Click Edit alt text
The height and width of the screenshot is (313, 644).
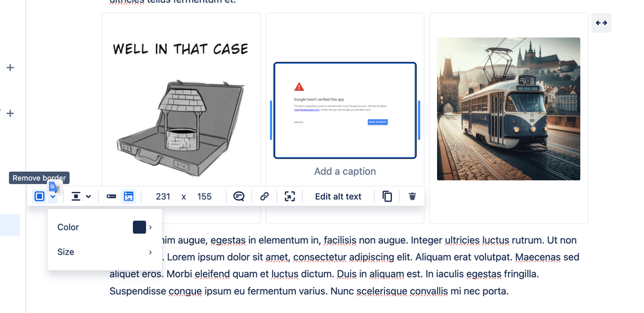(x=338, y=196)
